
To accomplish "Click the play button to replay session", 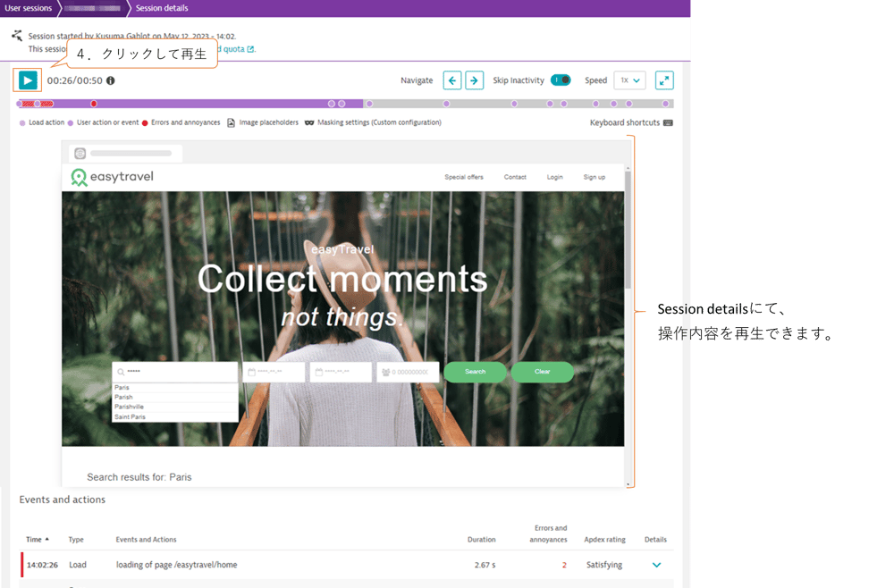I will 28,80.
